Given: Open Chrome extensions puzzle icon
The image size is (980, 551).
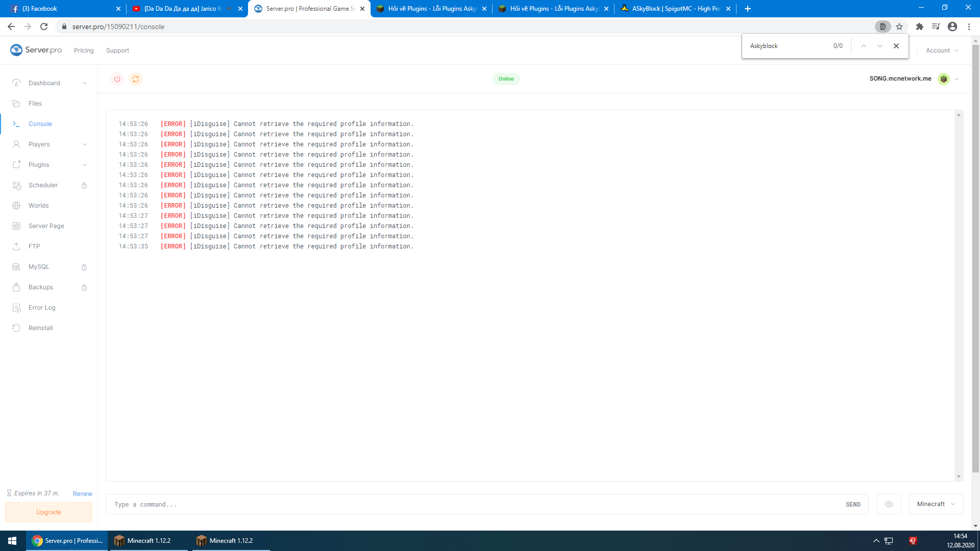Looking at the screenshot, I should coord(920,27).
